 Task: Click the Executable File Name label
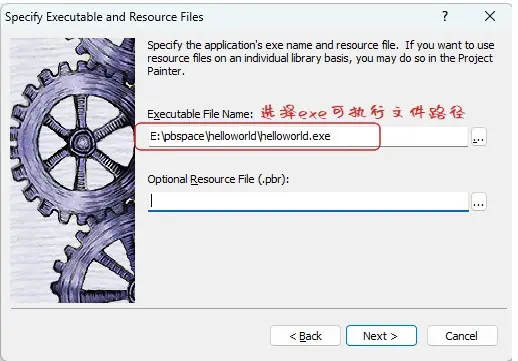[200, 114]
